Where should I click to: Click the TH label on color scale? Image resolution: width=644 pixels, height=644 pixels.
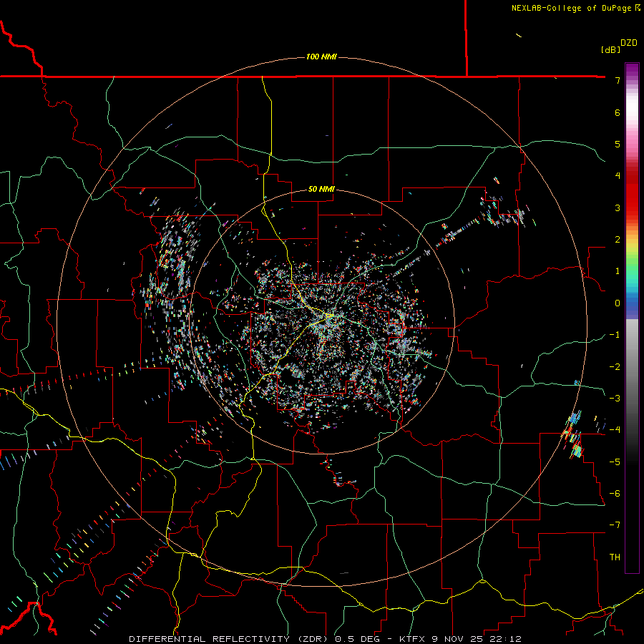615,557
